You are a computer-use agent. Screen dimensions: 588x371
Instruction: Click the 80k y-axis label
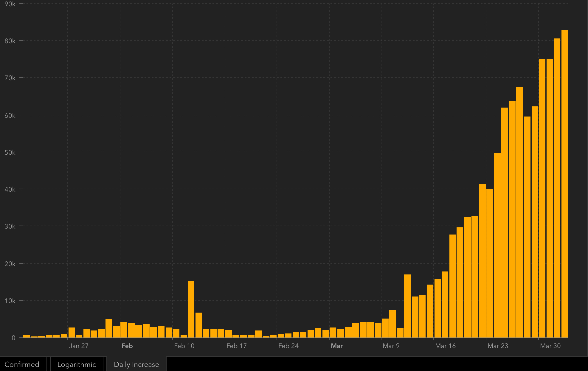(x=10, y=41)
